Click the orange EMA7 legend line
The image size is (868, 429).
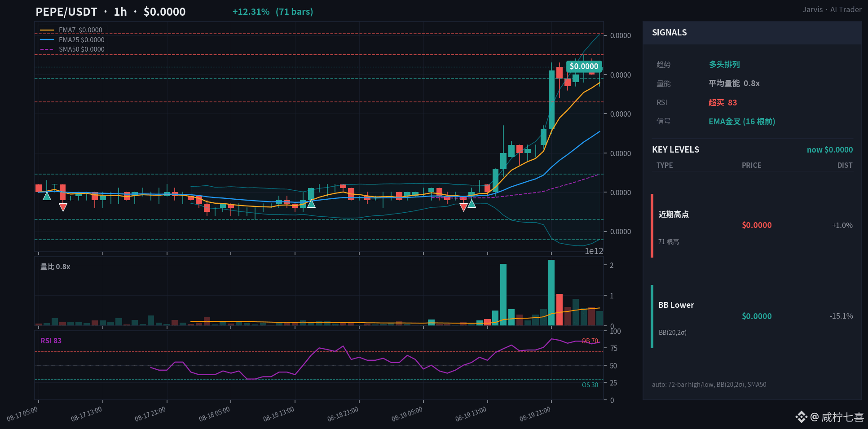click(x=47, y=30)
